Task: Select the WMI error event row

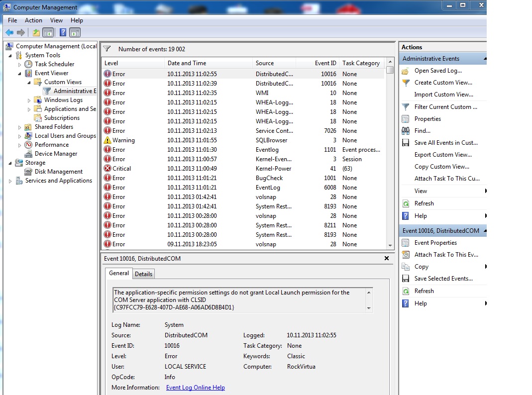Action: [243, 93]
